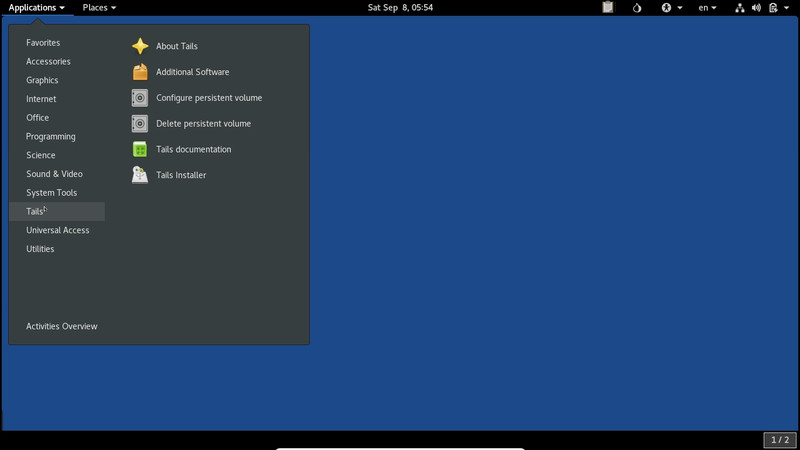Click the 1 / 2 workspace switcher

(x=780, y=440)
